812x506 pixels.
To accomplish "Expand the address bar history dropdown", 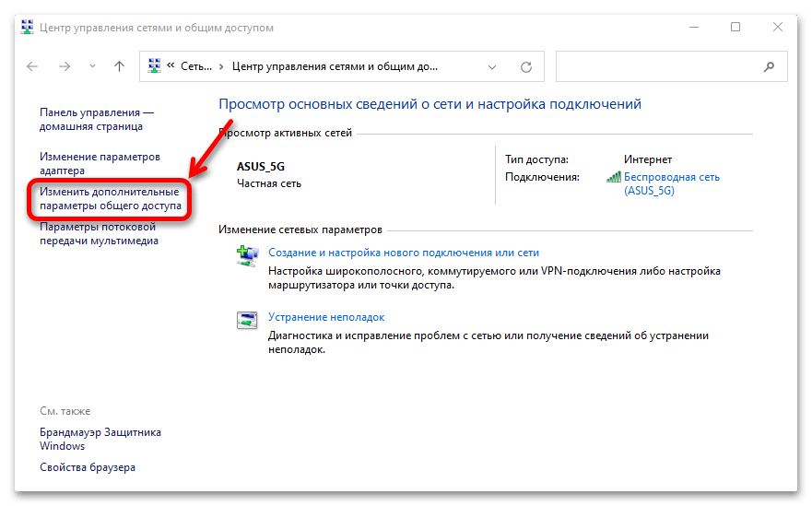I will tap(492, 66).
